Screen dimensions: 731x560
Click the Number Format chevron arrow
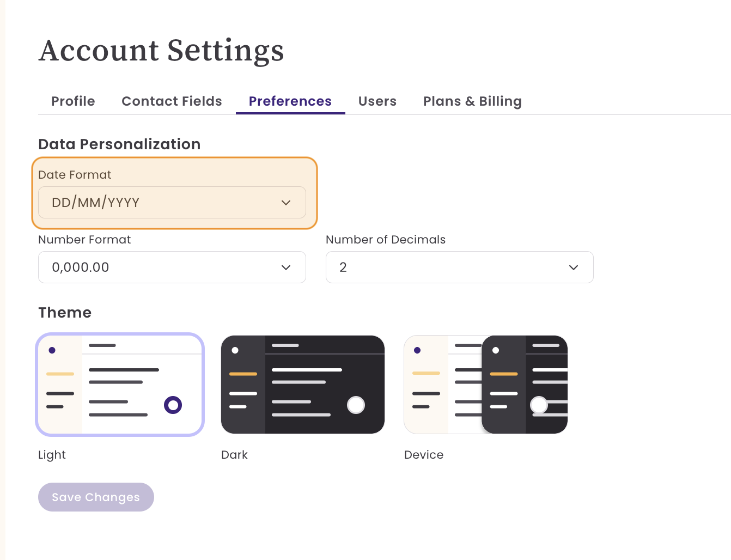(x=286, y=267)
